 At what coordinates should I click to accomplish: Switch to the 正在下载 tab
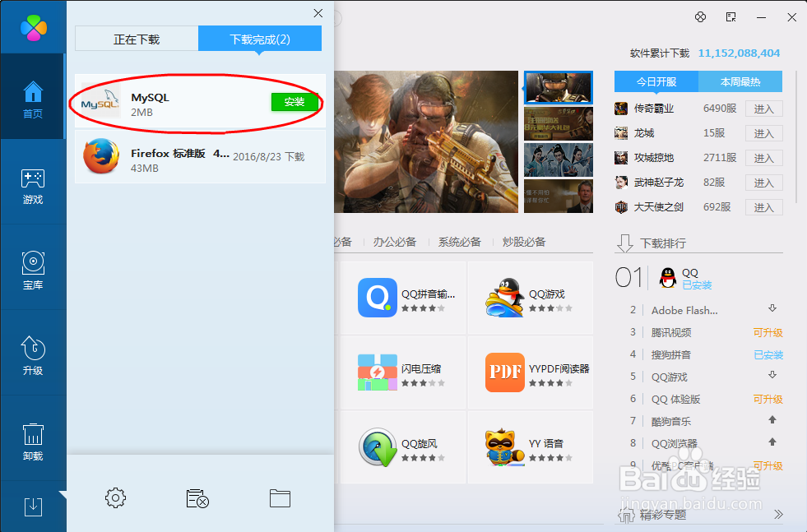coord(136,38)
